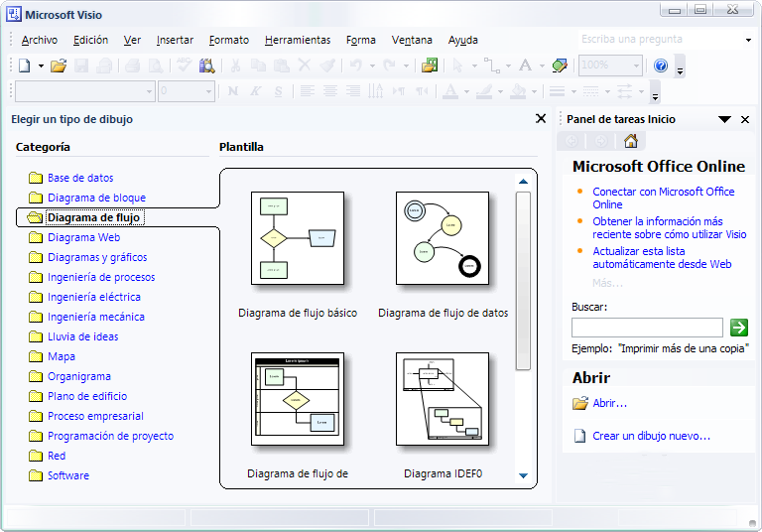This screenshot has height=532, width=762.
Task: Click the Research binoculars toolbar icon
Action: click(x=206, y=66)
